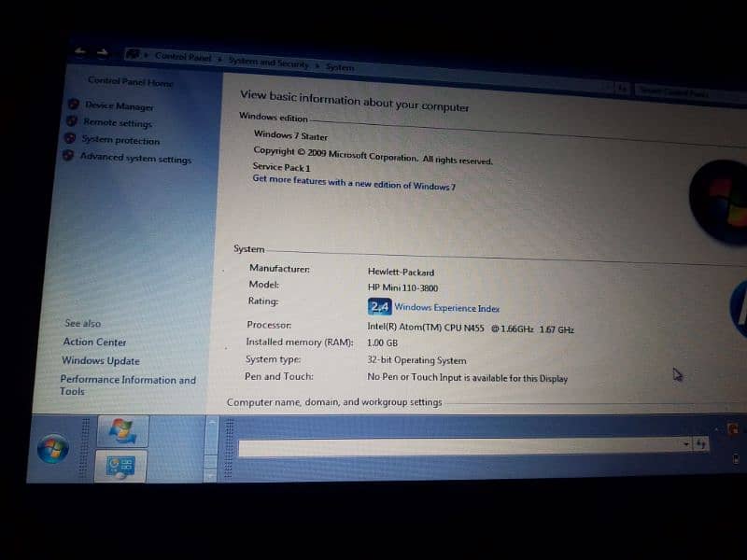Image resolution: width=747 pixels, height=560 pixels.
Task: Open the upper pinned taskbar program icon
Action: [121, 431]
